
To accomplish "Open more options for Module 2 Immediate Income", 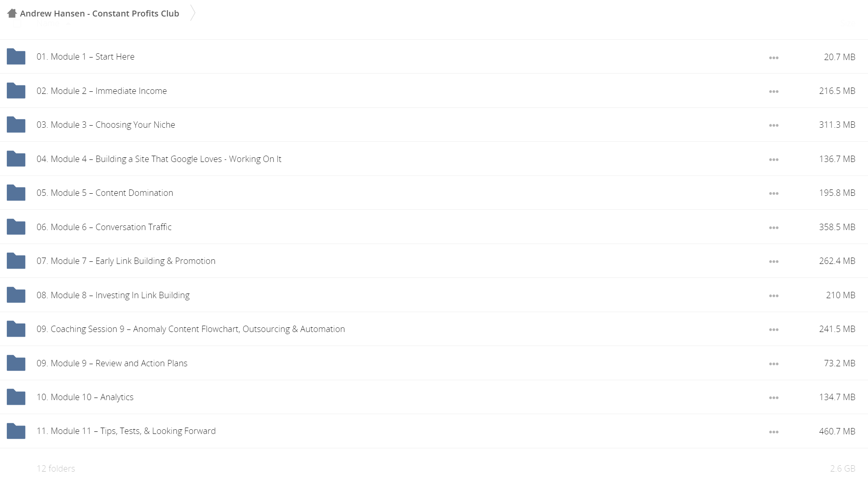I will click(774, 91).
